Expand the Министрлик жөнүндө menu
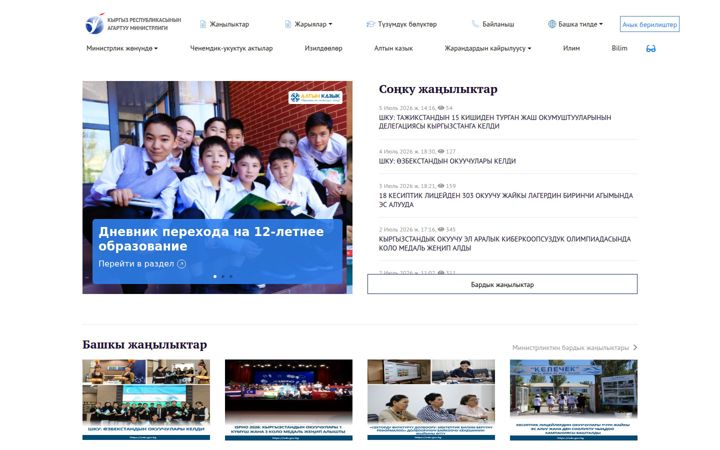The height and width of the screenshot is (450, 720). (x=122, y=48)
